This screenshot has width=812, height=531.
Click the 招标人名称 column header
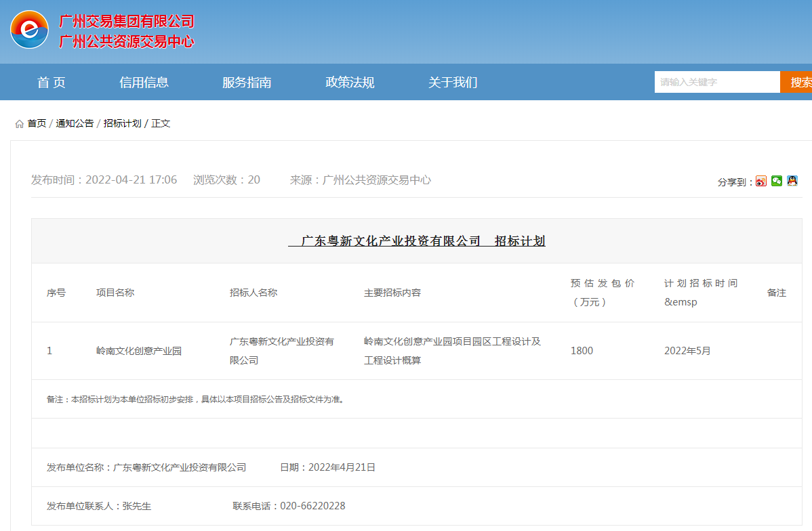(x=253, y=293)
